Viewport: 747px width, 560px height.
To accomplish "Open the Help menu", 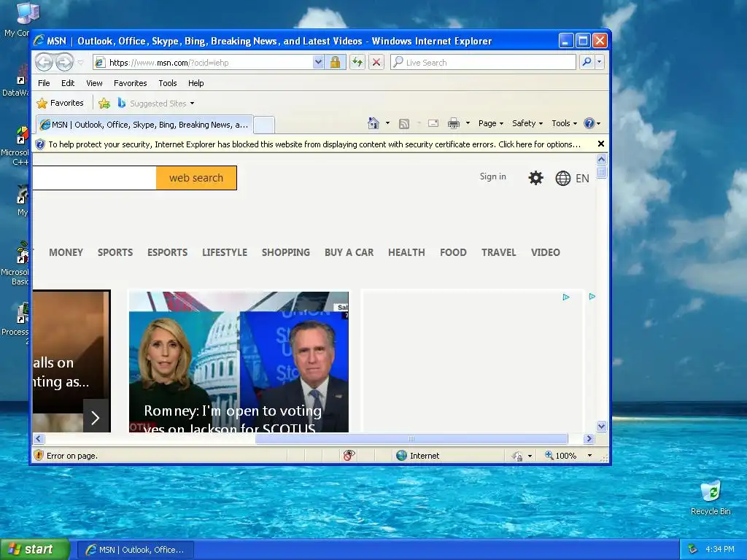I will pyautogui.click(x=196, y=83).
